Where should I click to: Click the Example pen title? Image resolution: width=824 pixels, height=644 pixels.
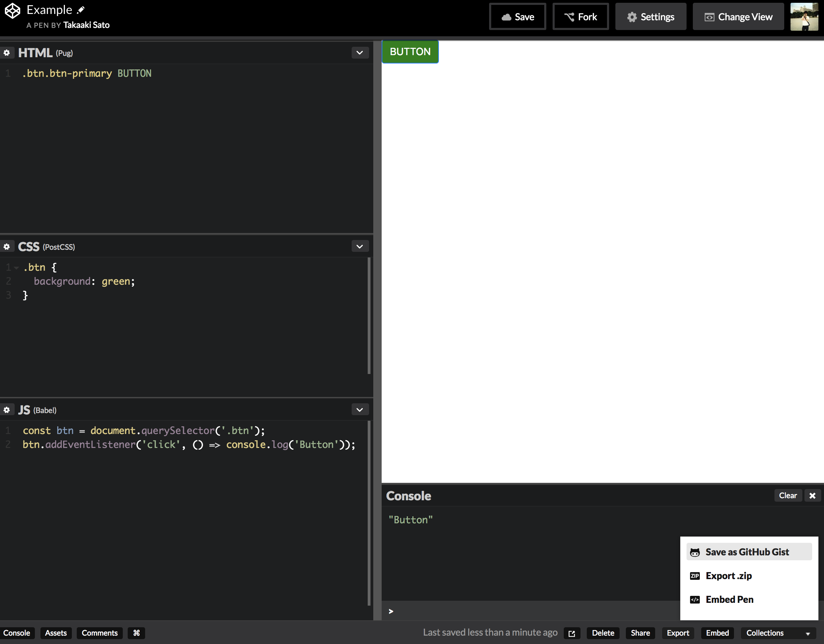[x=50, y=10]
